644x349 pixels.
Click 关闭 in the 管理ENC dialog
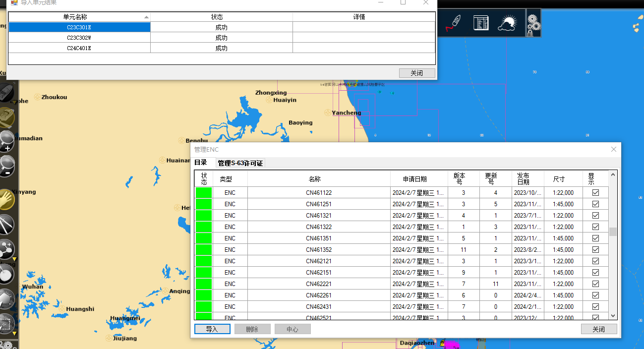(x=599, y=329)
